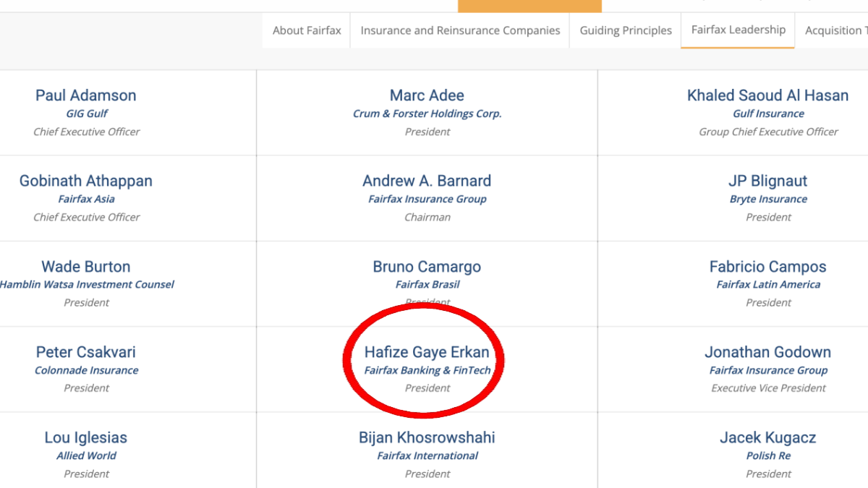This screenshot has width=868, height=488.
Task: Click Peter Csakvari's profile link
Action: coord(86,352)
